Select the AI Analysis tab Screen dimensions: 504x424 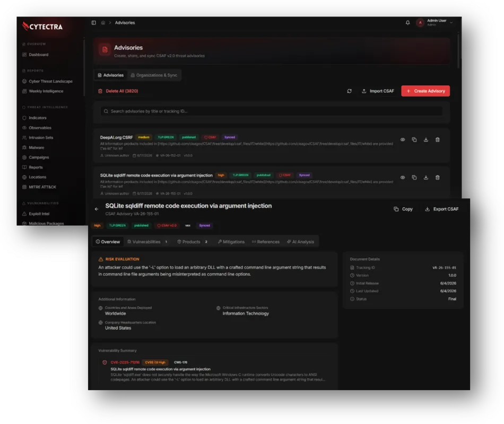click(300, 242)
